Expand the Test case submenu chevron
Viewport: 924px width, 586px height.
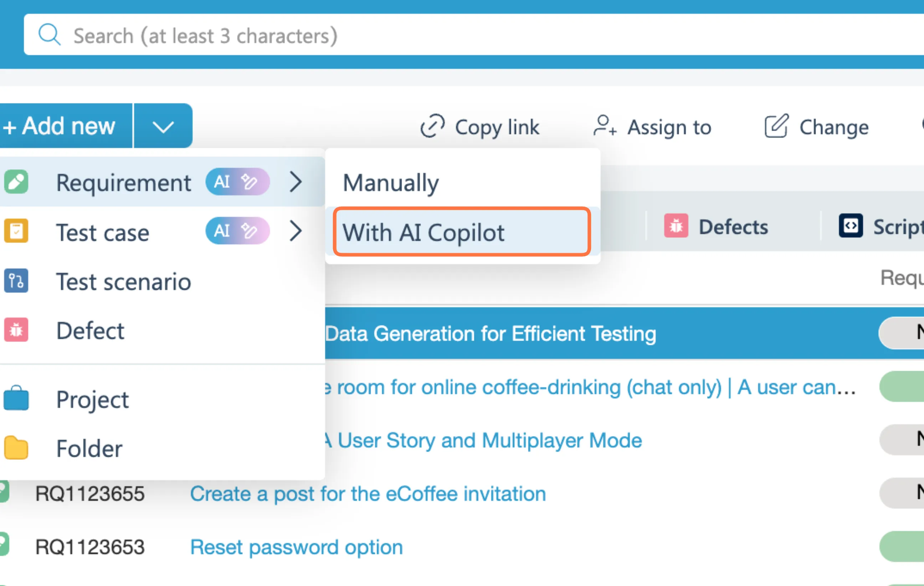click(x=296, y=231)
